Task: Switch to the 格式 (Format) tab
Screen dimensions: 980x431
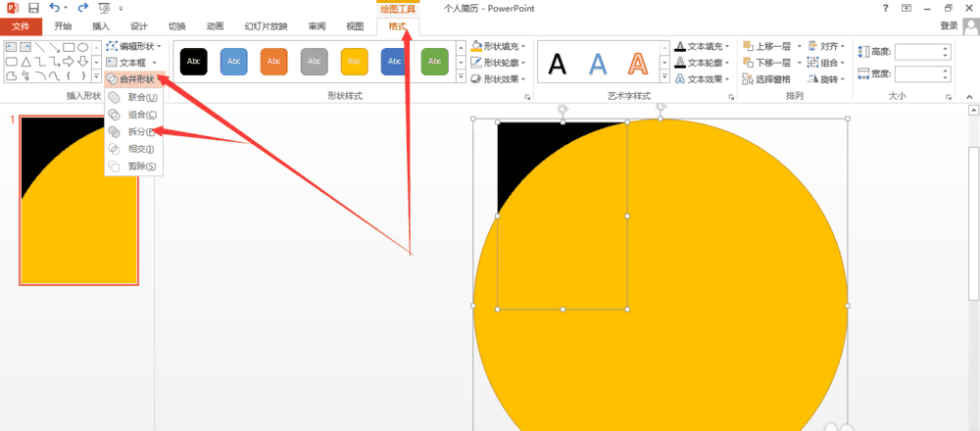Action: [398, 26]
